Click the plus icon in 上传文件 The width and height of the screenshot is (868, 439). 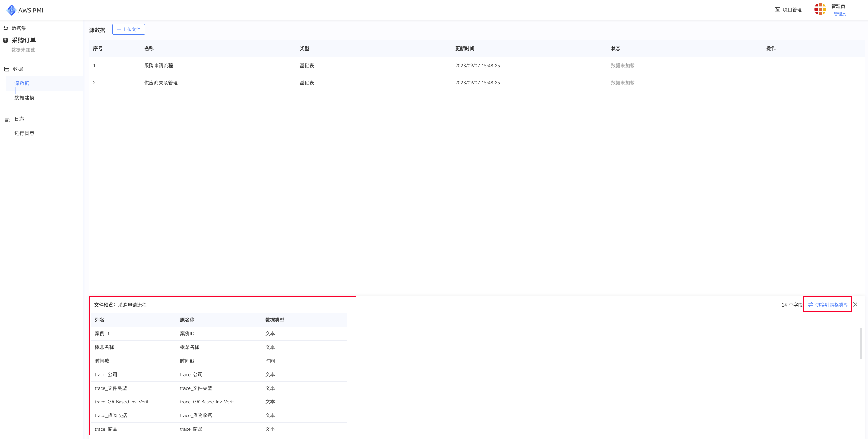(x=119, y=29)
